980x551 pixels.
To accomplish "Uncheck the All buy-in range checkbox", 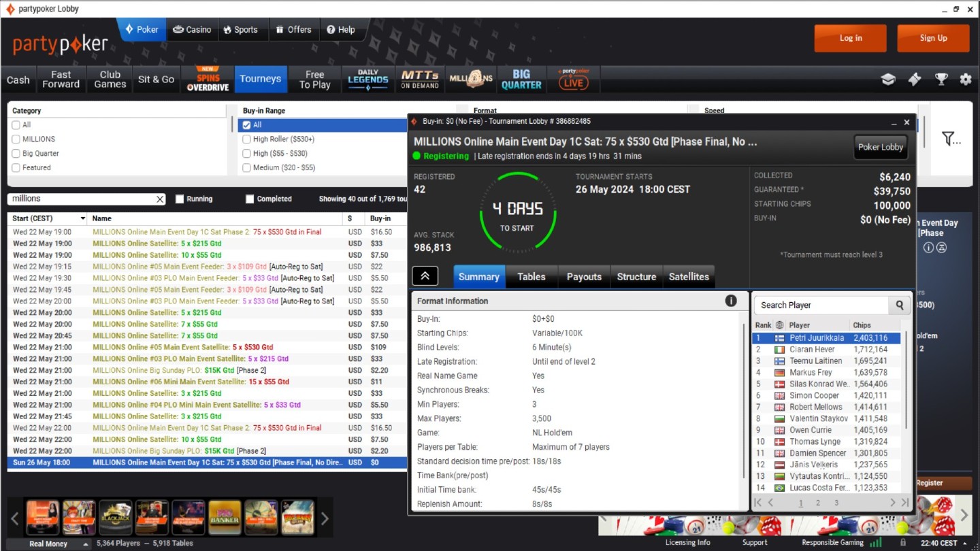I will tap(246, 125).
